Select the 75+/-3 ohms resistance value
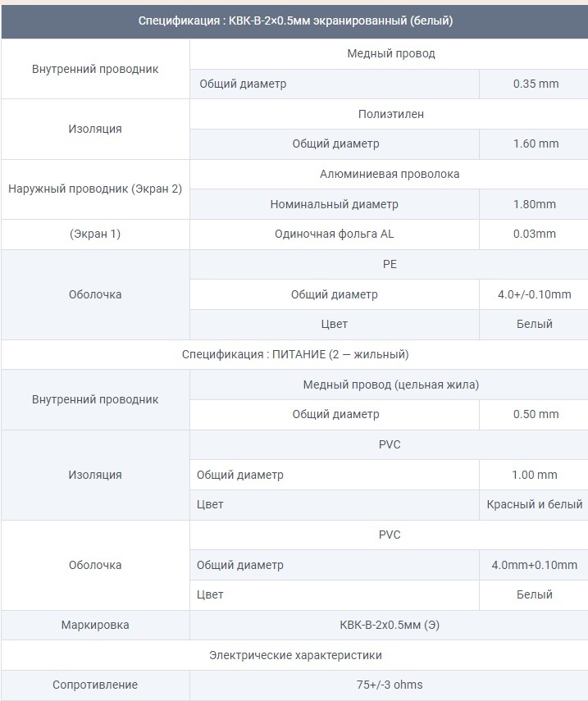This screenshot has height=701, width=588. (x=390, y=685)
